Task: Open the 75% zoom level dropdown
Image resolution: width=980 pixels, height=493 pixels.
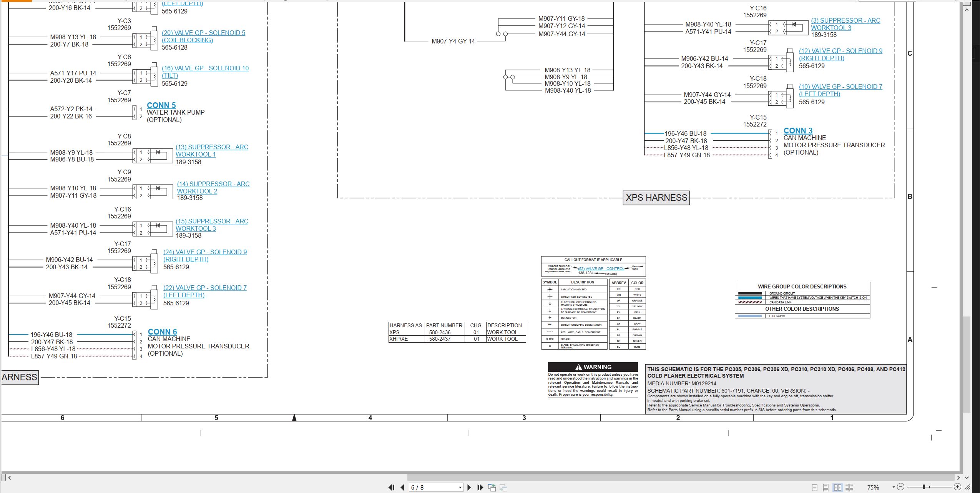Action: 894,487
